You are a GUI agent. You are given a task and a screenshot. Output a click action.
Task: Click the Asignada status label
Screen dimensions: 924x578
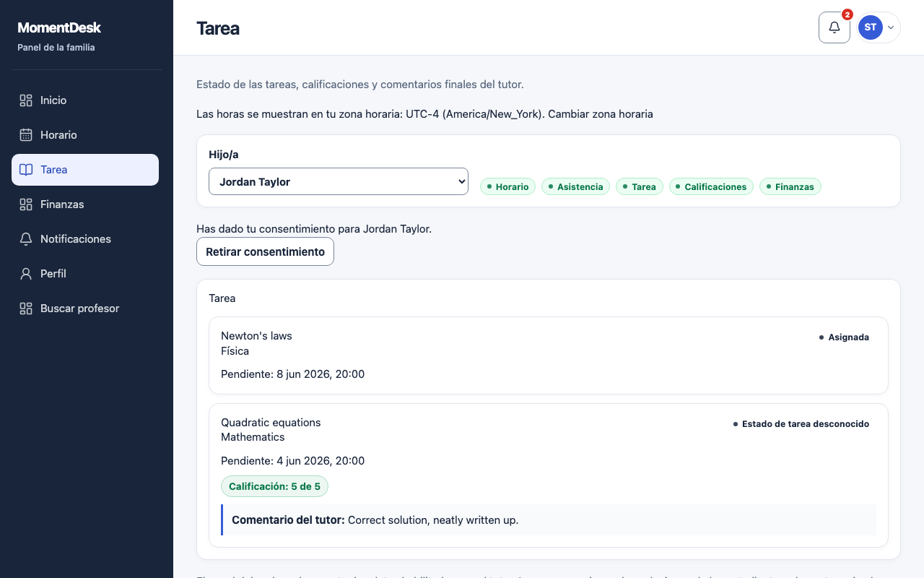coord(844,337)
